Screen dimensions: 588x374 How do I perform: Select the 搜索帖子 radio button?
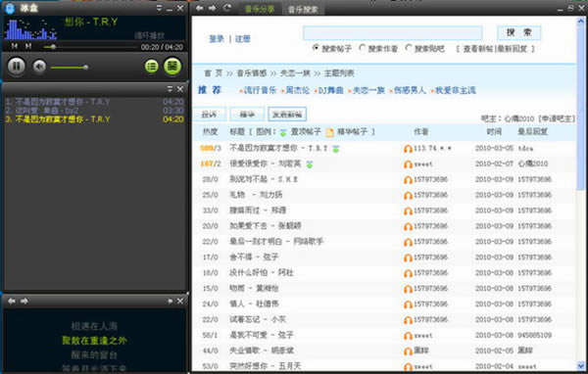(x=316, y=48)
